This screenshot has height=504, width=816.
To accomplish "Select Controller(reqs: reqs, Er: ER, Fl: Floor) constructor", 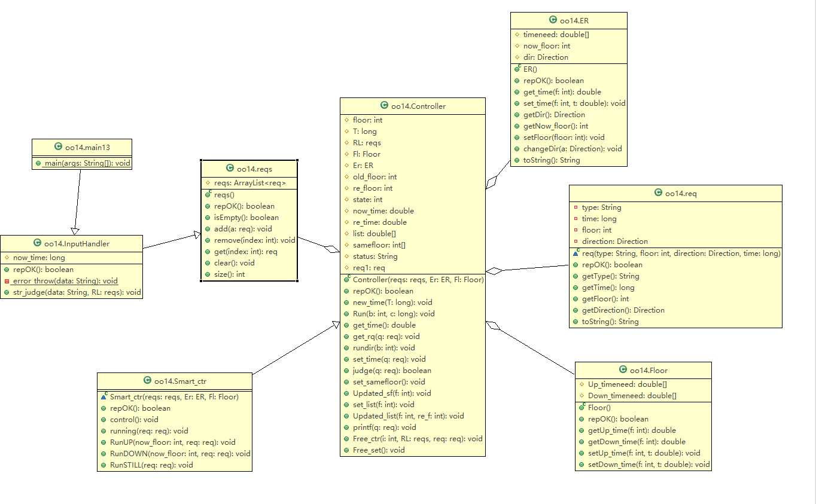I will click(418, 280).
